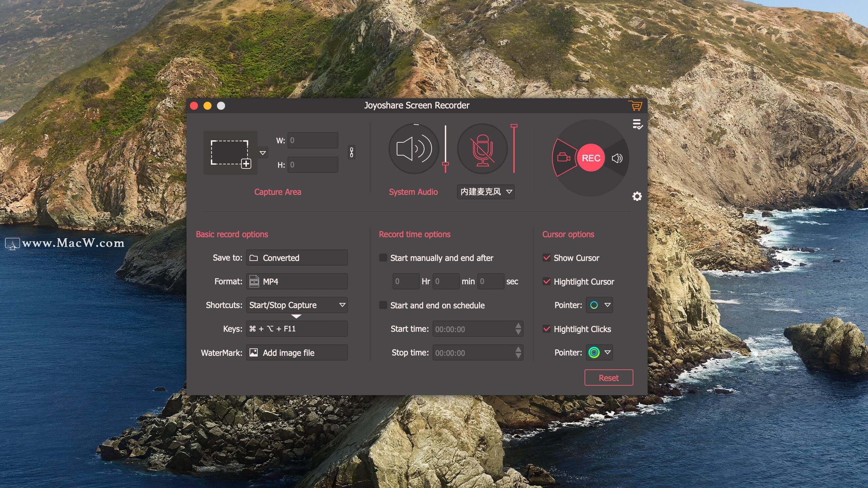The width and height of the screenshot is (868, 488).
Task: Minimize the Joyoshare window with yellow button
Action: pyautogui.click(x=208, y=106)
